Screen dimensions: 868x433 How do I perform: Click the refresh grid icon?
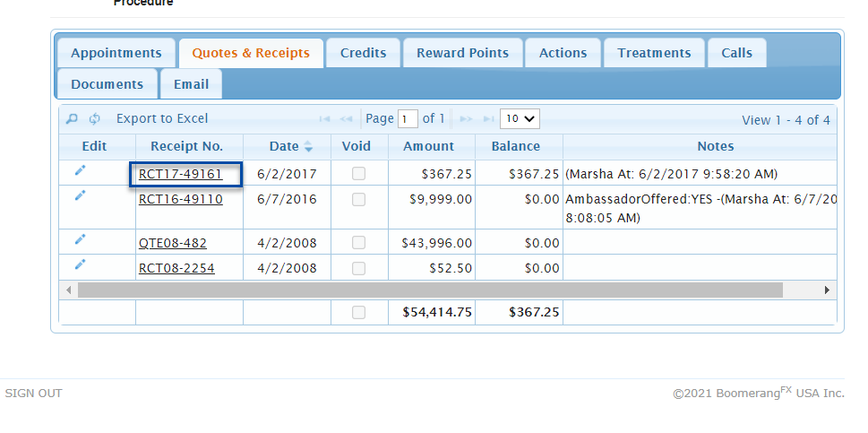(x=94, y=119)
